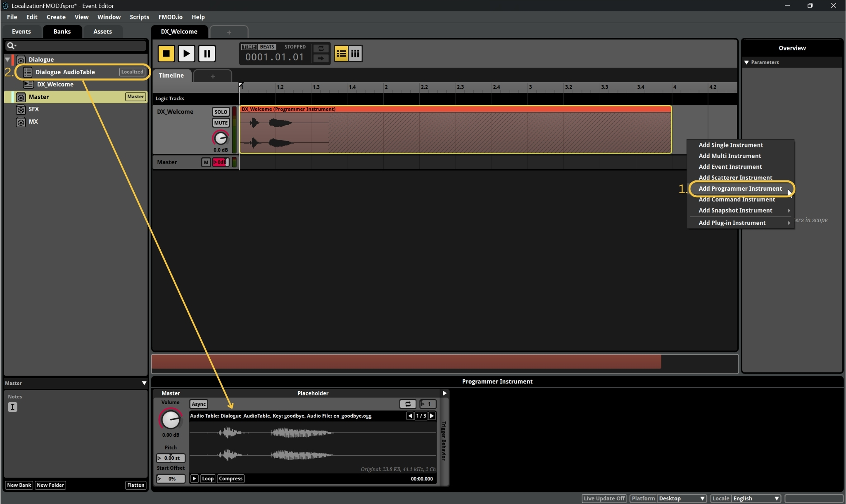This screenshot has height=504, width=846.
Task: Toggle the instrument loop icon button
Action: tap(408, 404)
